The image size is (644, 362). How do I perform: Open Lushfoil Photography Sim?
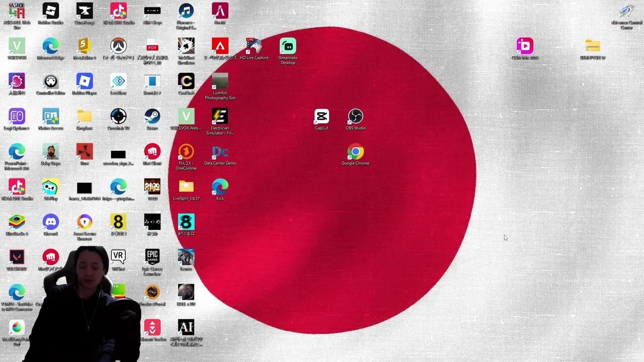tap(220, 81)
